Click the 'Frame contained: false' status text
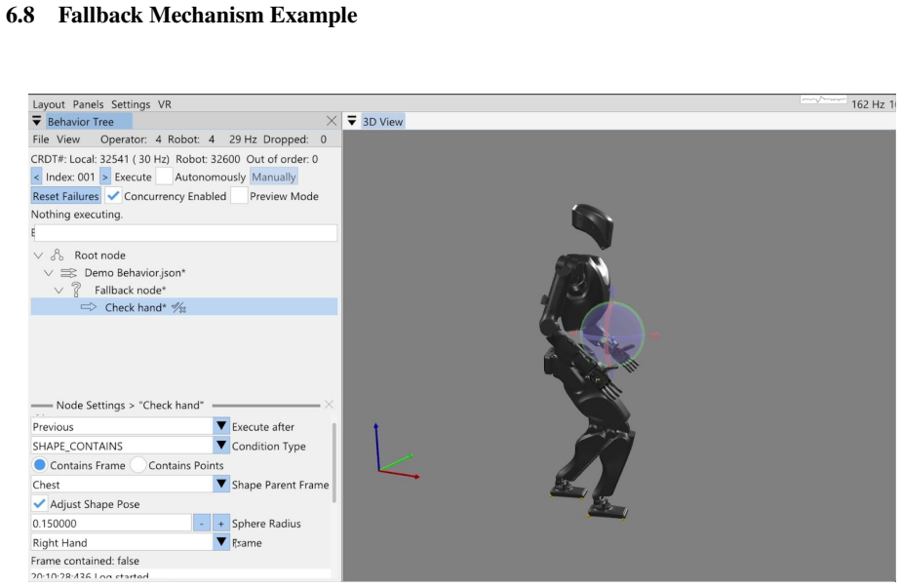Viewport: 902px width, 588px height. tap(85, 561)
